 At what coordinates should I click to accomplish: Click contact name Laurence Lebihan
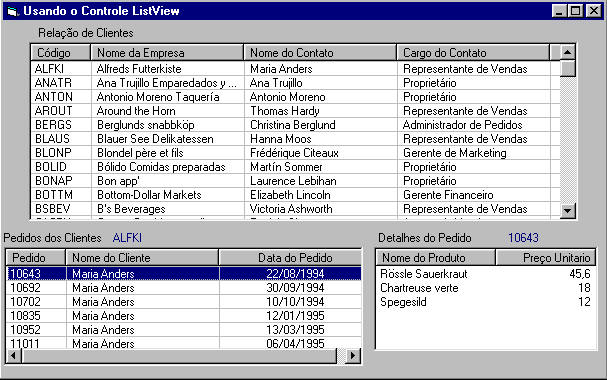pos(293,181)
